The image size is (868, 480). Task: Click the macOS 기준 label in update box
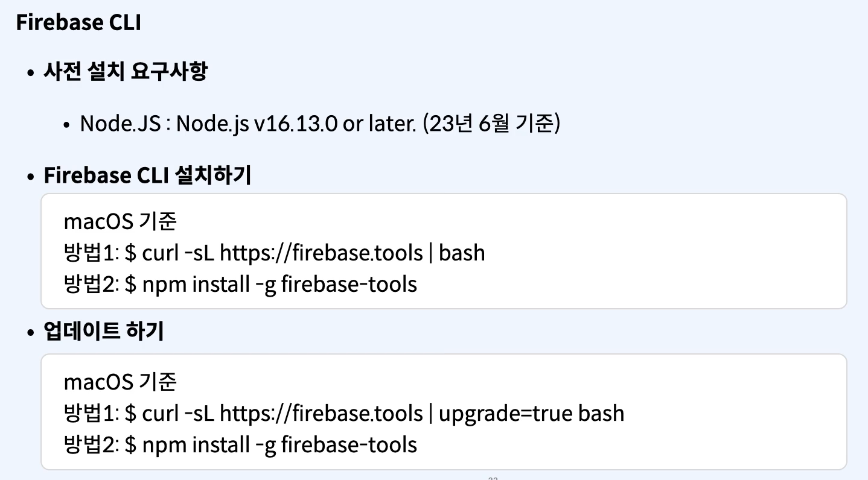coord(121,382)
